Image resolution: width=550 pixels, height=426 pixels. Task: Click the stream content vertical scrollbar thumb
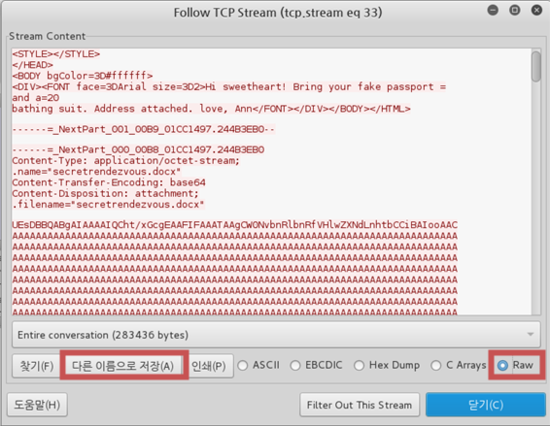536,67
